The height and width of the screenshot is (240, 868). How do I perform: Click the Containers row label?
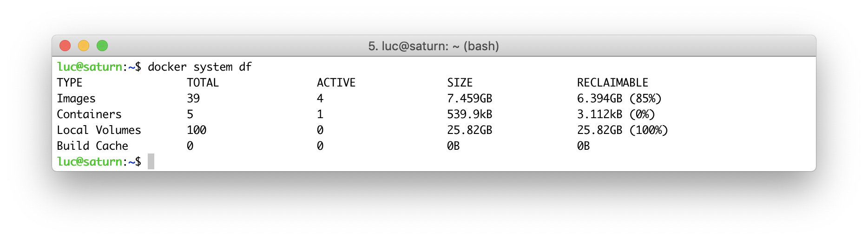coord(89,114)
